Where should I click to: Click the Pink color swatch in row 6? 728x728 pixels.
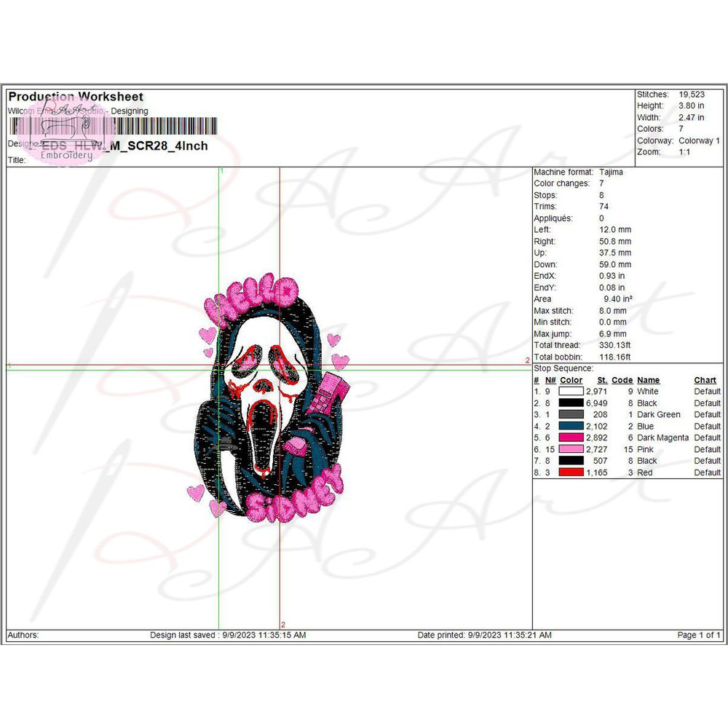pos(571,450)
